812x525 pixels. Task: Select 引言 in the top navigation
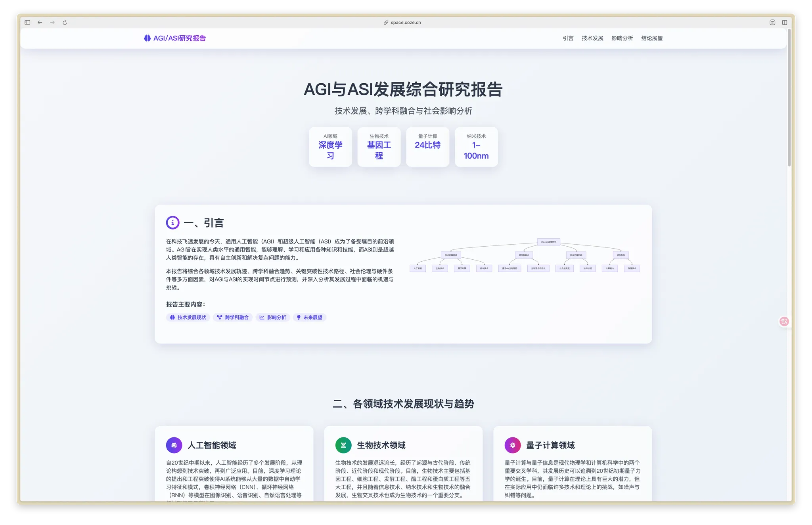point(568,38)
